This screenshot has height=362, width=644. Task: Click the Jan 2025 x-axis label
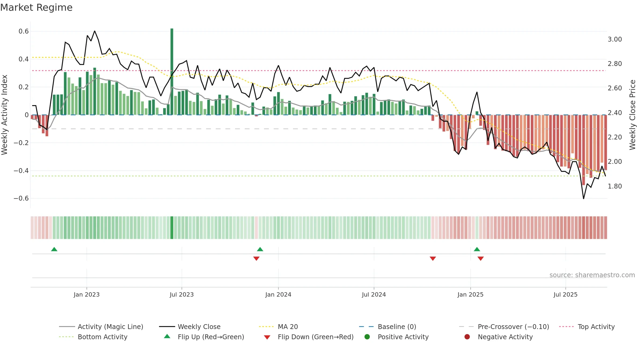470,295
